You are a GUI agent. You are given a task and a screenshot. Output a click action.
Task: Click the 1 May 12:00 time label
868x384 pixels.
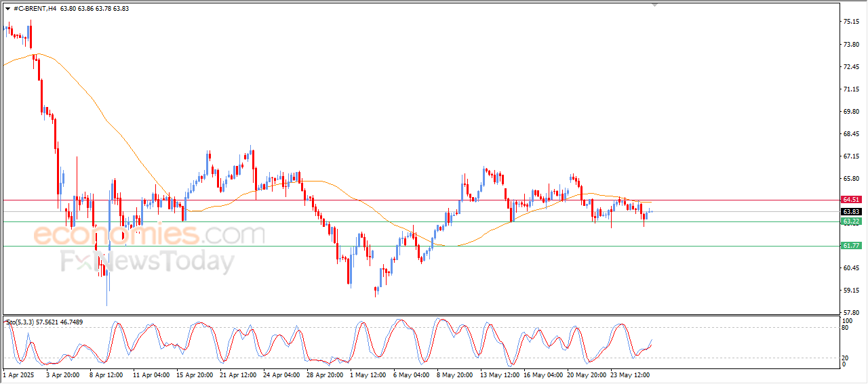point(370,374)
